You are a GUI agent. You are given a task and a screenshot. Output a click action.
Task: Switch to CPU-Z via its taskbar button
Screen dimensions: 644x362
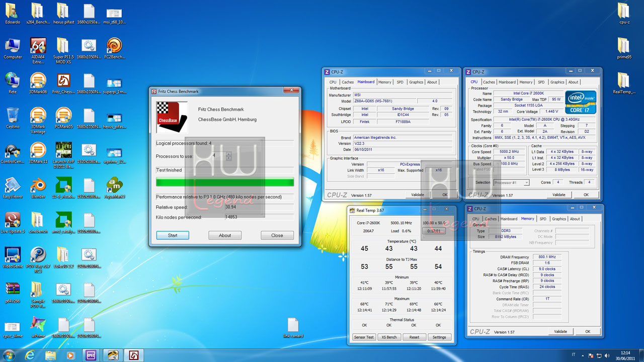[92, 355]
